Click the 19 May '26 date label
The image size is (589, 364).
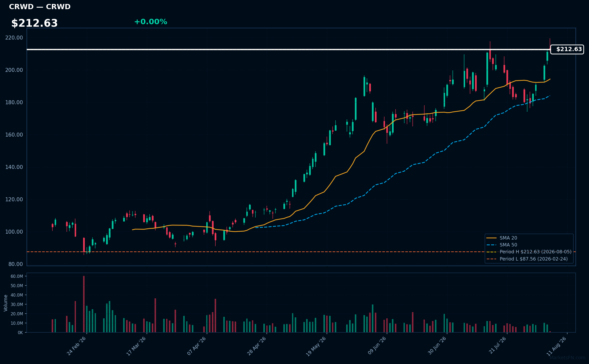pyautogui.click(x=316, y=346)
